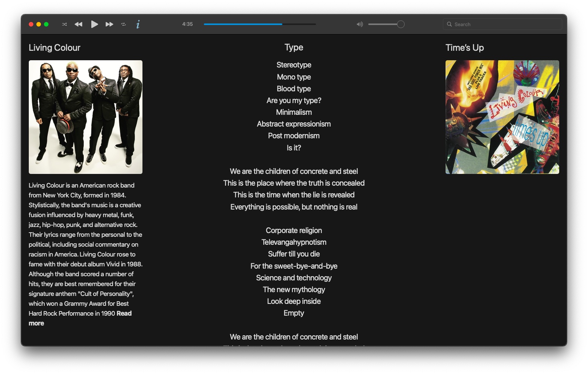Screen dimensions: 588x374
Task: Click the lyric line Minimalism
Action: pos(294,112)
